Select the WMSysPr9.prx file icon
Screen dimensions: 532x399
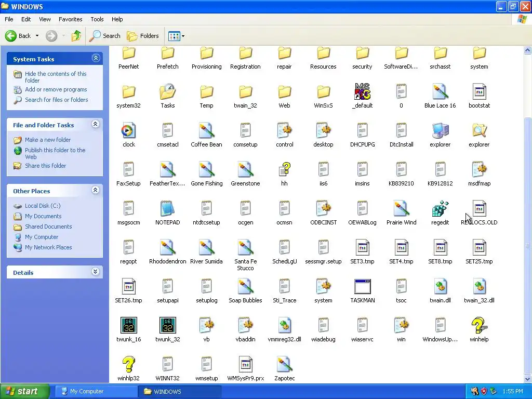click(x=245, y=364)
